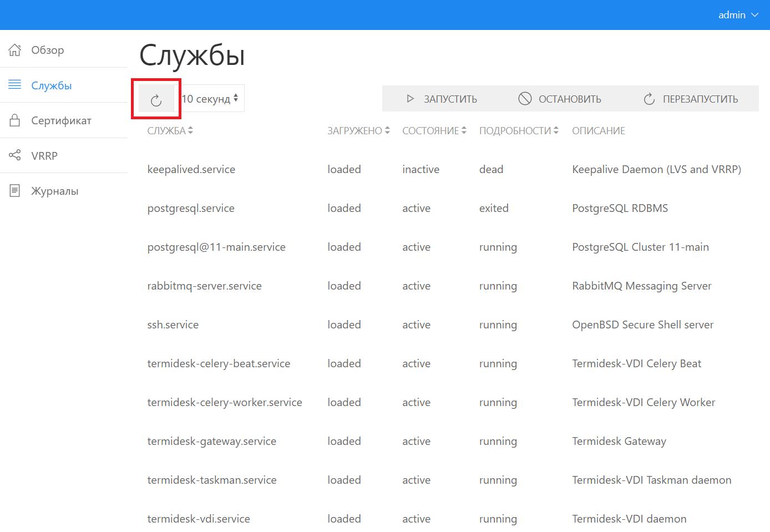770x532 pixels.
Task: Select the keepalived.service row
Action: tap(191, 170)
